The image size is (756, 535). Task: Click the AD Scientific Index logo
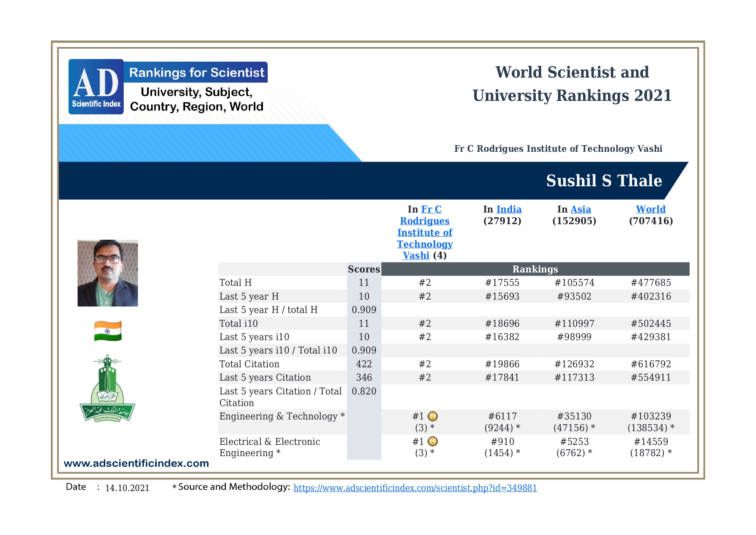click(96, 87)
